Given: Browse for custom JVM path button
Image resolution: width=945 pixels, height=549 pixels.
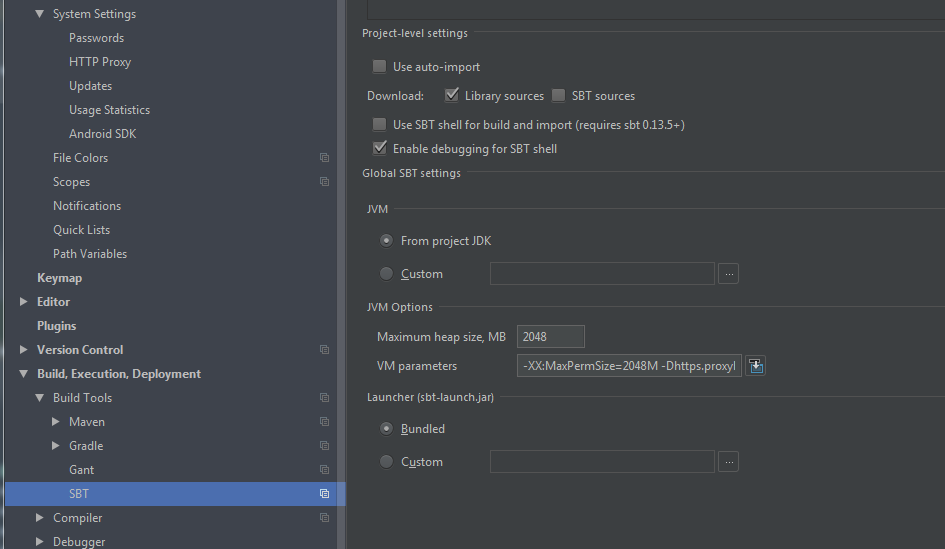Looking at the screenshot, I should point(729,274).
